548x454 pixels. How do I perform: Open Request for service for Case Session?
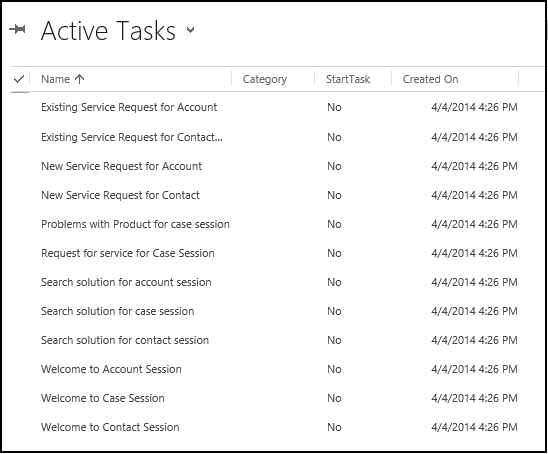pos(128,253)
